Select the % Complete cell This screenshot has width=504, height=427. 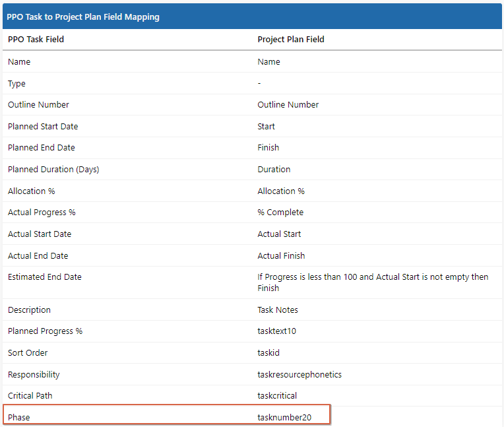[280, 213]
